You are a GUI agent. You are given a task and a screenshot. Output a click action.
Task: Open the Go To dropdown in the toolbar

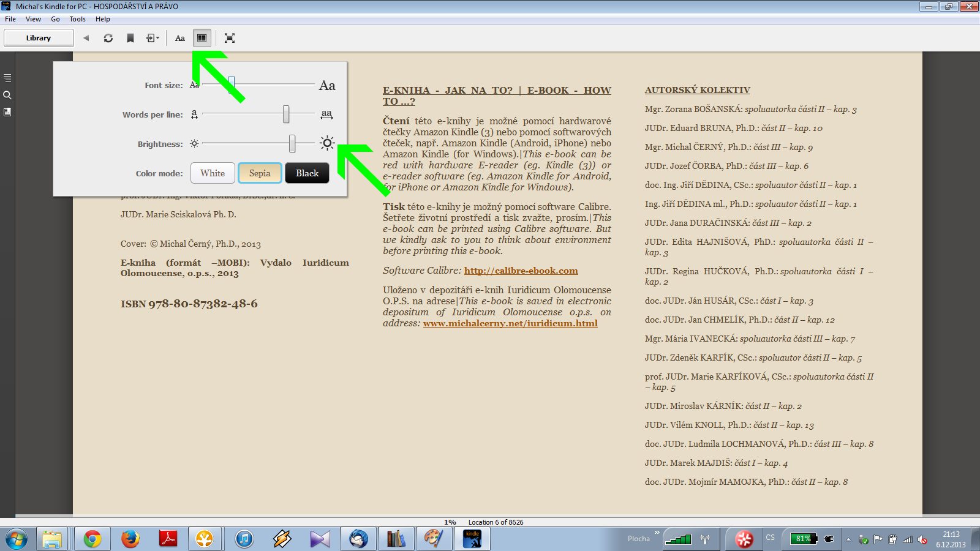153,38
